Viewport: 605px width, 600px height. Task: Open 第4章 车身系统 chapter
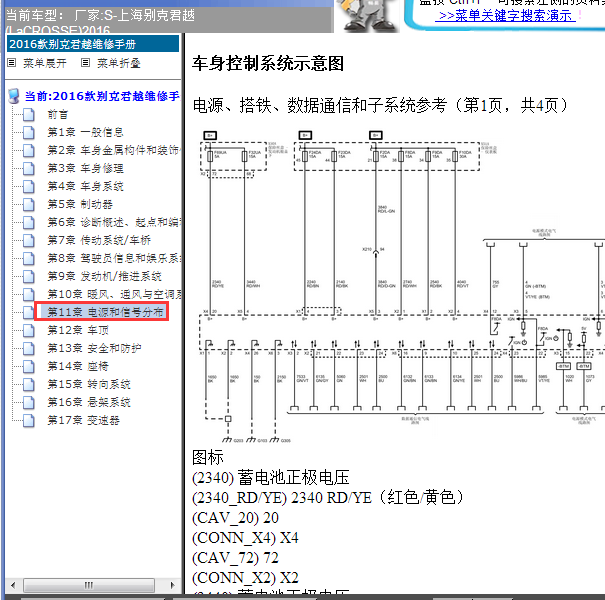(85, 186)
